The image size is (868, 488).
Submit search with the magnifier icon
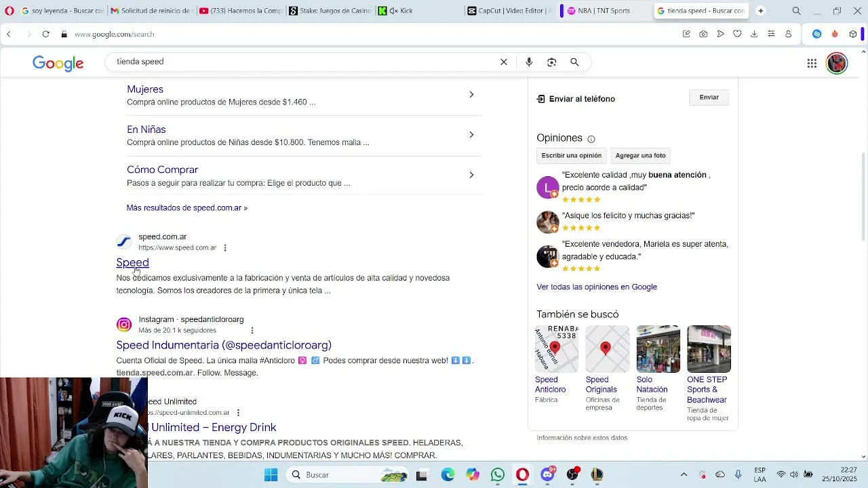[x=574, y=62]
